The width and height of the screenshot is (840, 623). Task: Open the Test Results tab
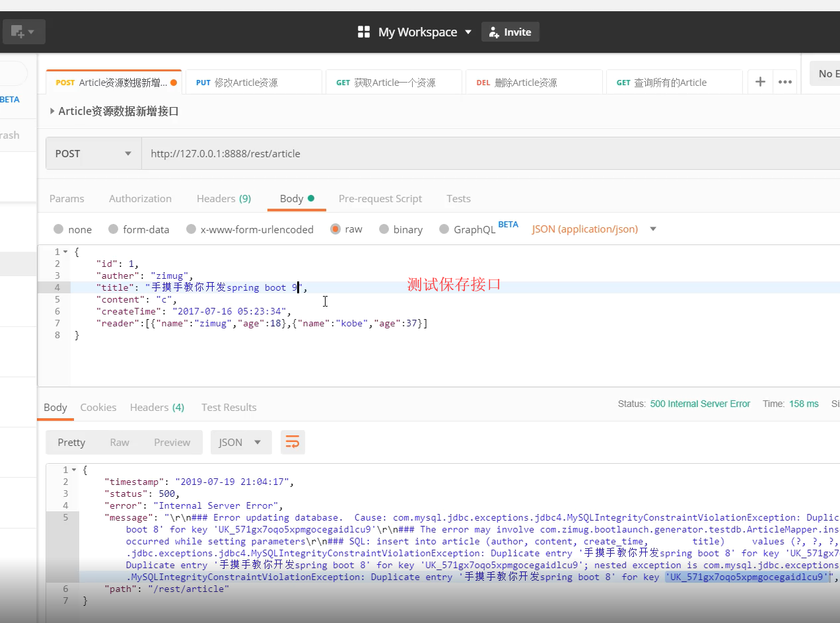coord(228,407)
